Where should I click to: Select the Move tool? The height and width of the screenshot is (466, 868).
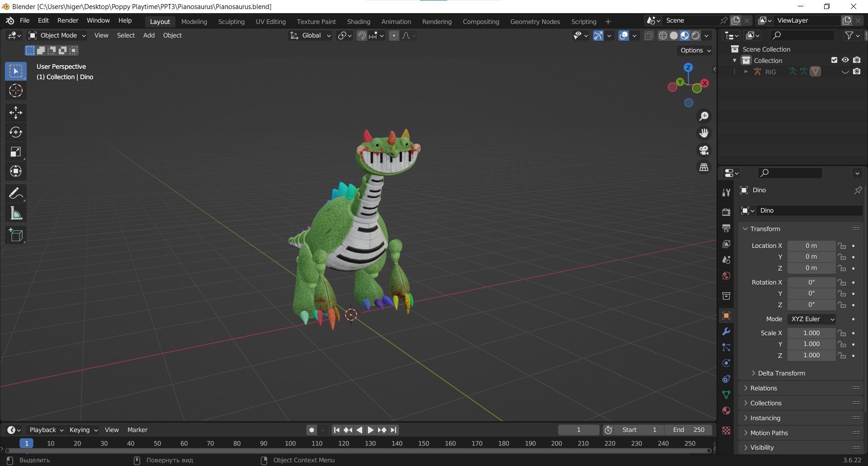(x=16, y=113)
